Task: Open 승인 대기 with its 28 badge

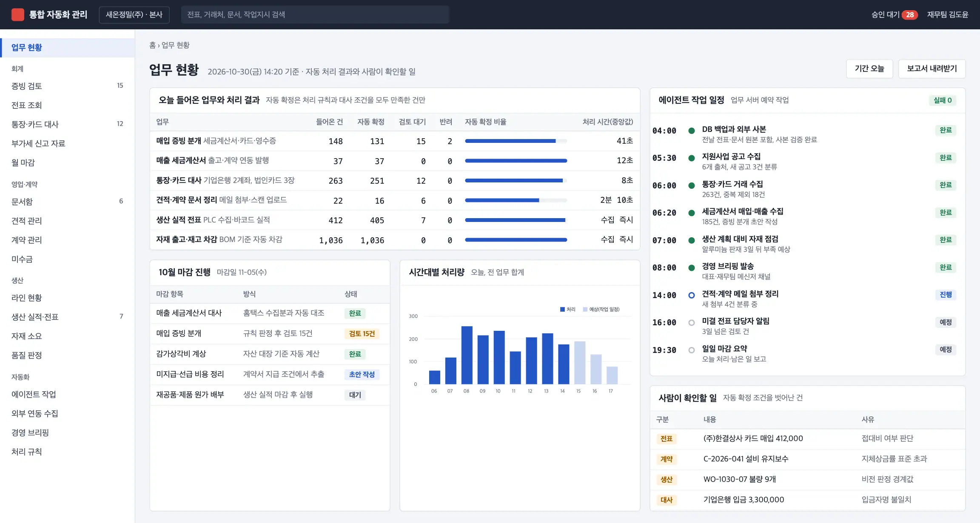Action: click(894, 14)
